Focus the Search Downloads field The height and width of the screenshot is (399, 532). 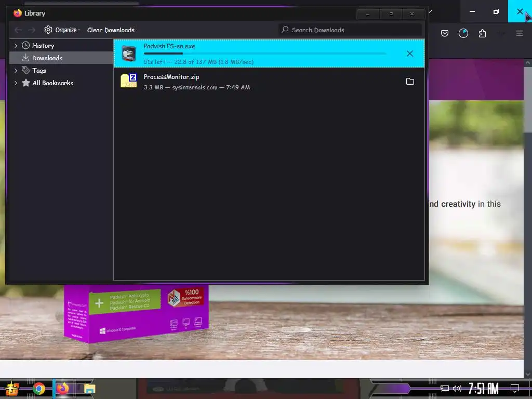(350, 30)
